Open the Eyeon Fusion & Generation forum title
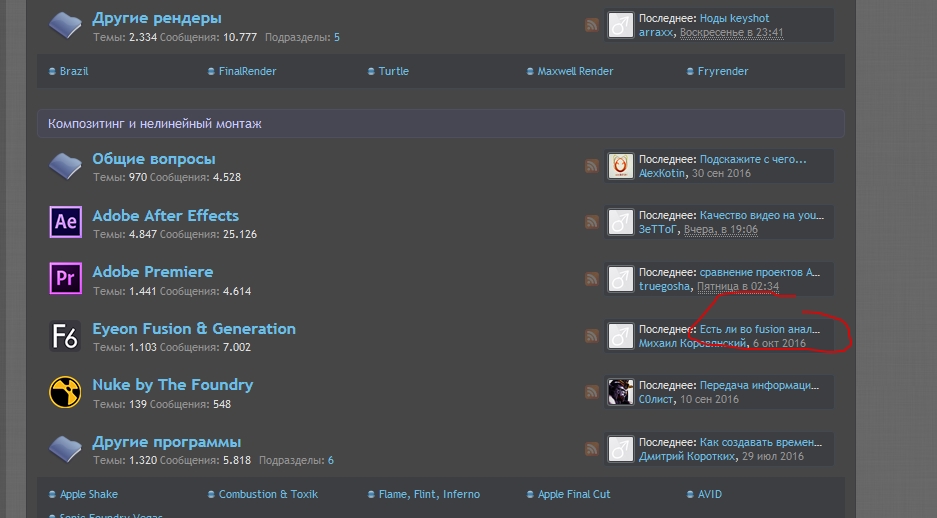This screenshot has width=937, height=518. click(x=194, y=329)
